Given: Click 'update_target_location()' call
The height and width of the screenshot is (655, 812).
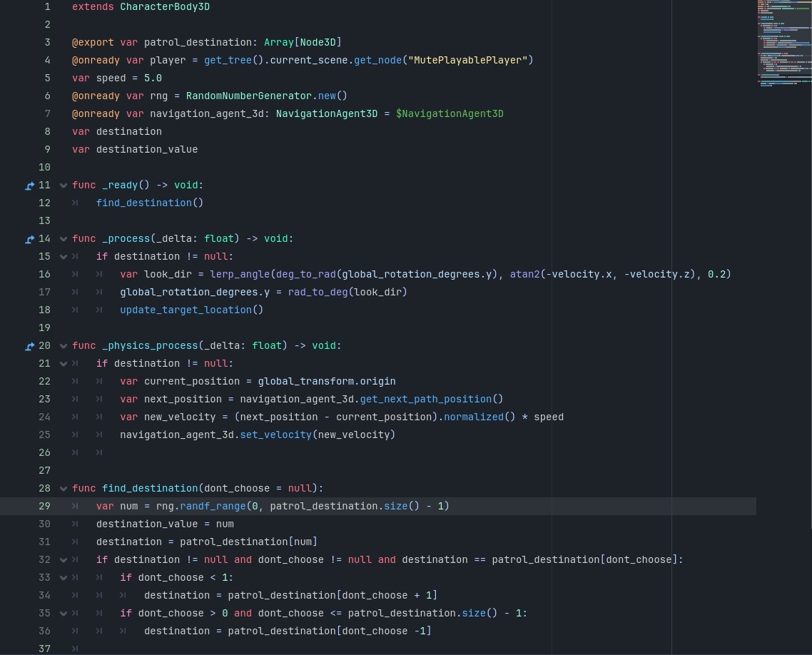Looking at the screenshot, I should point(192,310).
